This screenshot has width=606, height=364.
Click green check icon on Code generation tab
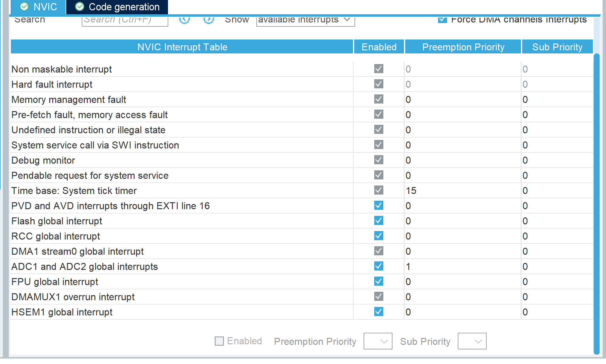[x=80, y=6]
